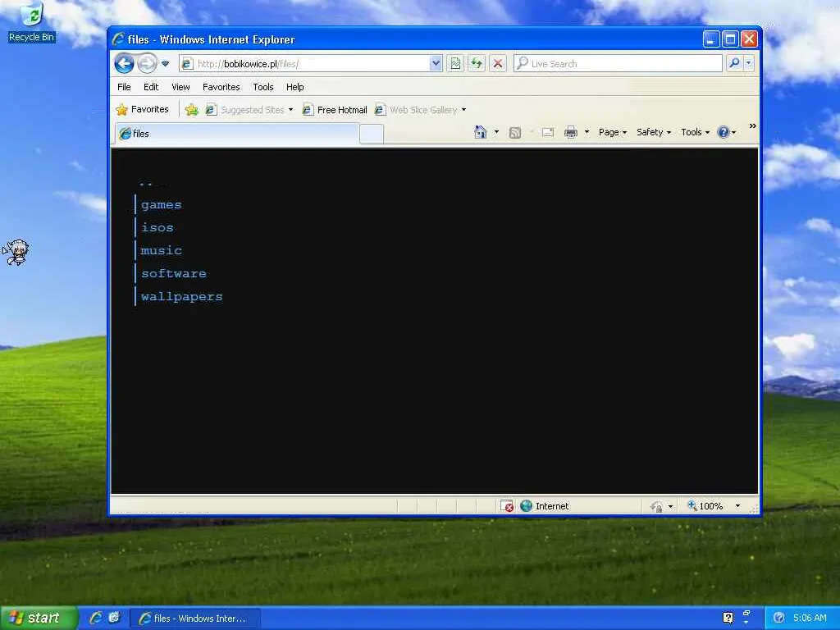Open the View menu
The width and height of the screenshot is (840, 630).
(180, 87)
